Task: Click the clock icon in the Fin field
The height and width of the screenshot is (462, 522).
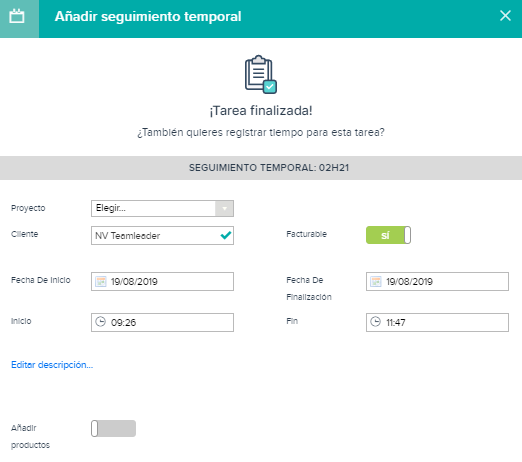Action: click(376, 322)
